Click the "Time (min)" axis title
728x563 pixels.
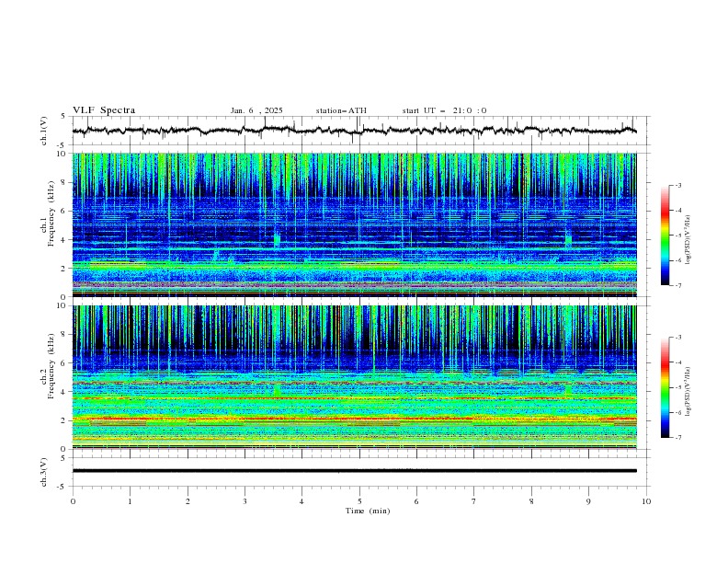(368, 511)
